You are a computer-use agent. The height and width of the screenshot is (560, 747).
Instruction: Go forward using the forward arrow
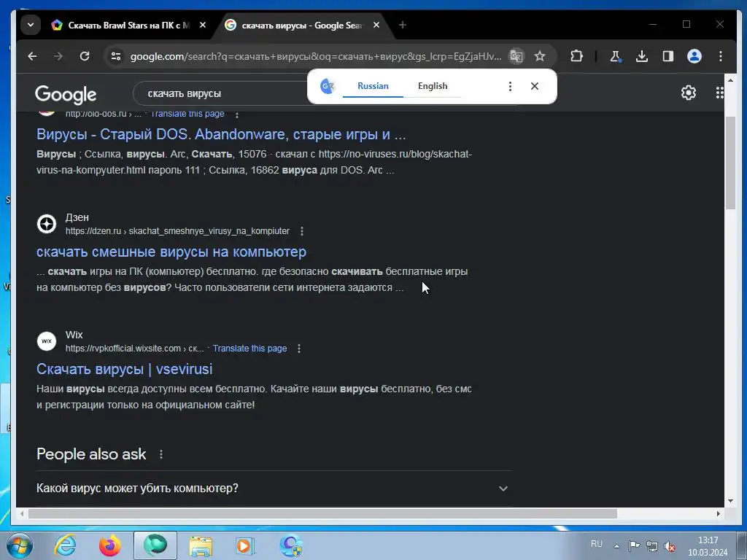pyautogui.click(x=58, y=56)
